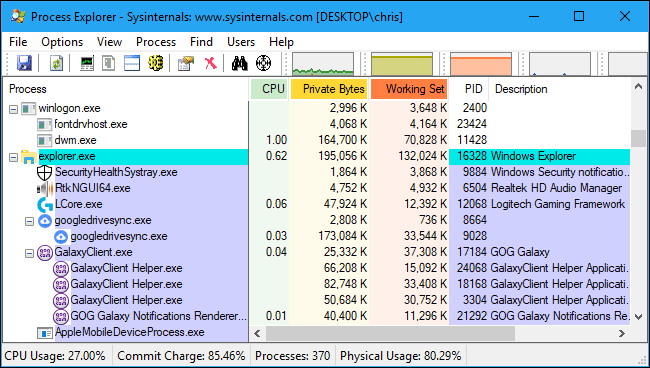Click the RtkNGUI64.exe speaker icon
This screenshot has height=368, width=650.
(x=45, y=189)
